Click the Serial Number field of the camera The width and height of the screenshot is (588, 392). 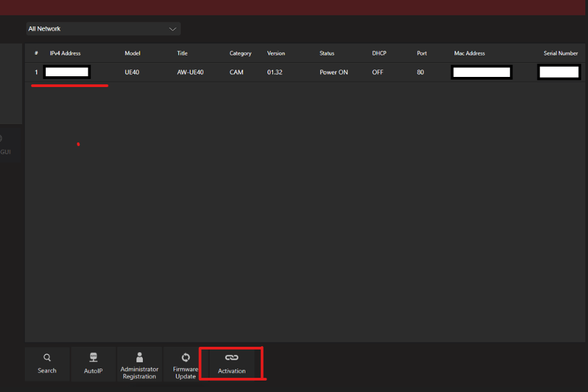coord(559,72)
